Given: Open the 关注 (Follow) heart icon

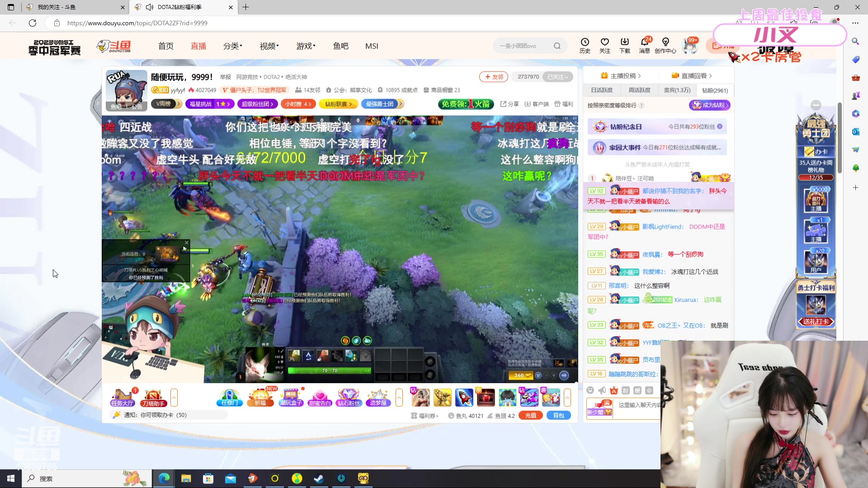Looking at the screenshot, I should 604,46.
